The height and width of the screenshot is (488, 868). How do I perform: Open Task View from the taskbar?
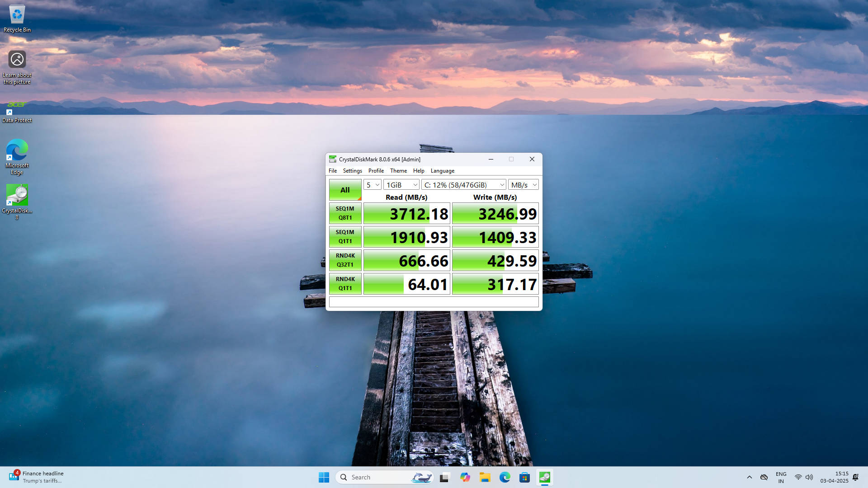(x=445, y=477)
